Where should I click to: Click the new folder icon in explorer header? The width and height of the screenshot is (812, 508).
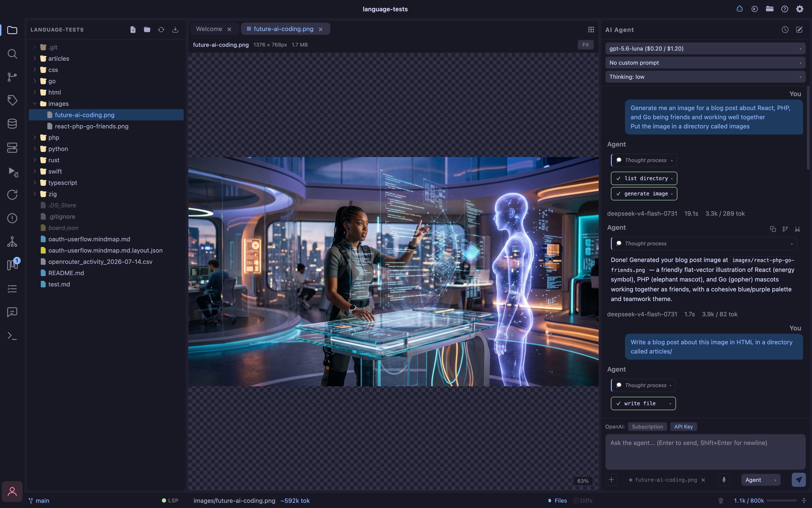(x=147, y=30)
